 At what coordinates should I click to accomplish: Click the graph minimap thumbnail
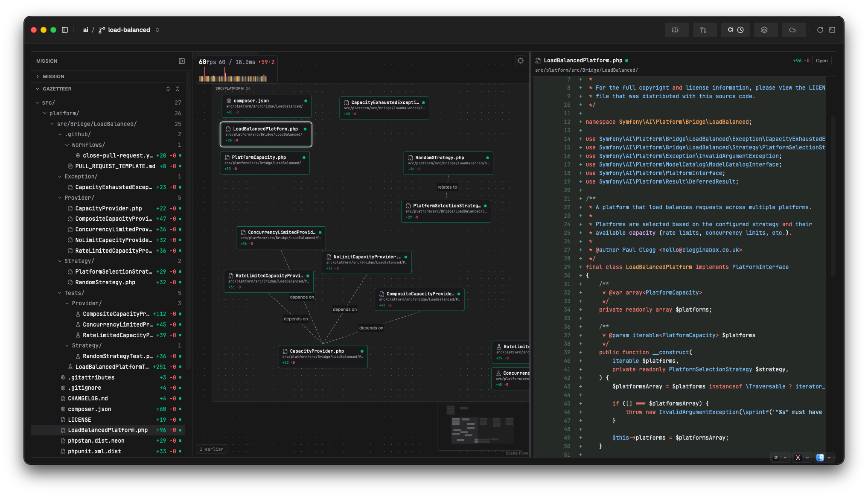(x=480, y=426)
